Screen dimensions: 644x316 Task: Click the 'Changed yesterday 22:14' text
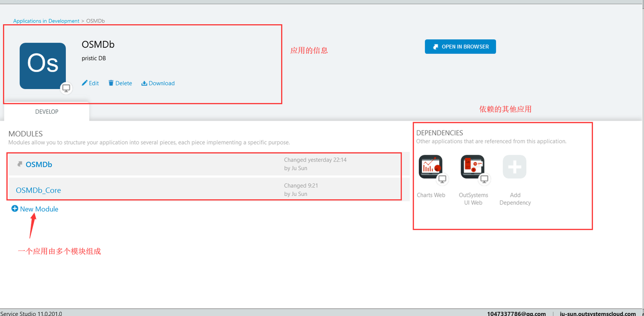[315, 160]
